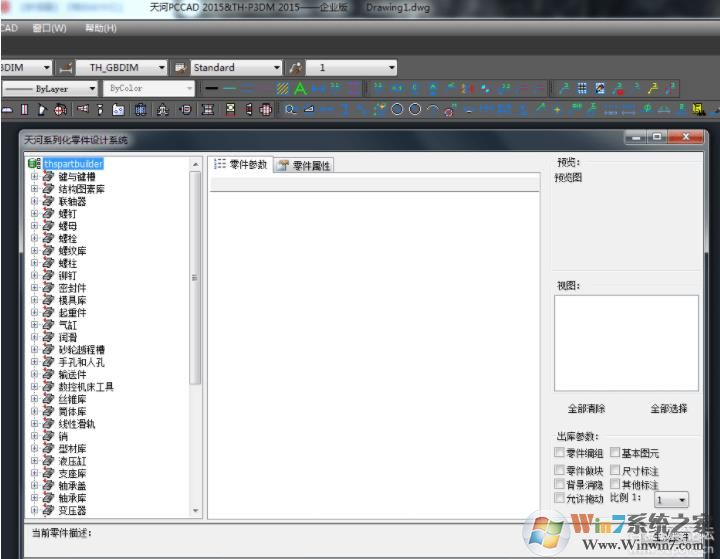
Task: Select the 砂轮越程槽 tree item
Action: (x=81, y=350)
